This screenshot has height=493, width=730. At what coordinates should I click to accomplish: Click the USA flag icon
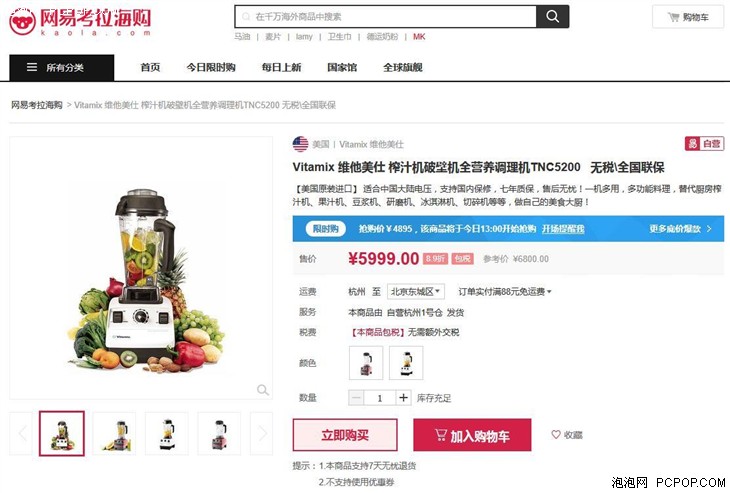click(x=300, y=144)
